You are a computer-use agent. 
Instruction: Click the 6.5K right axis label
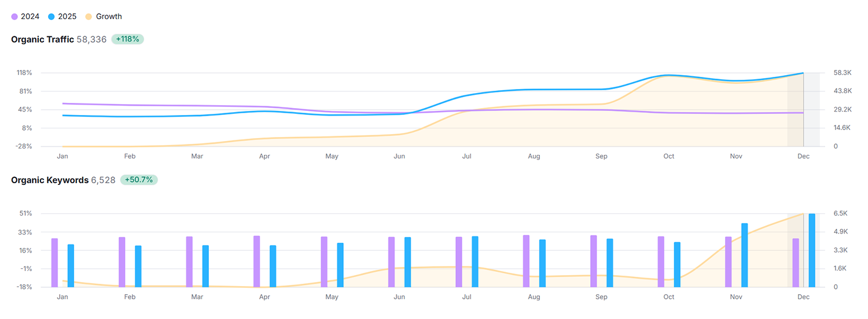(x=841, y=213)
